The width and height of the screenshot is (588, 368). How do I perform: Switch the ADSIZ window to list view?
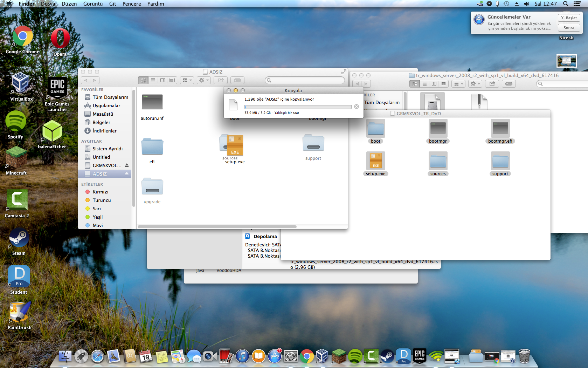pos(153,80)
